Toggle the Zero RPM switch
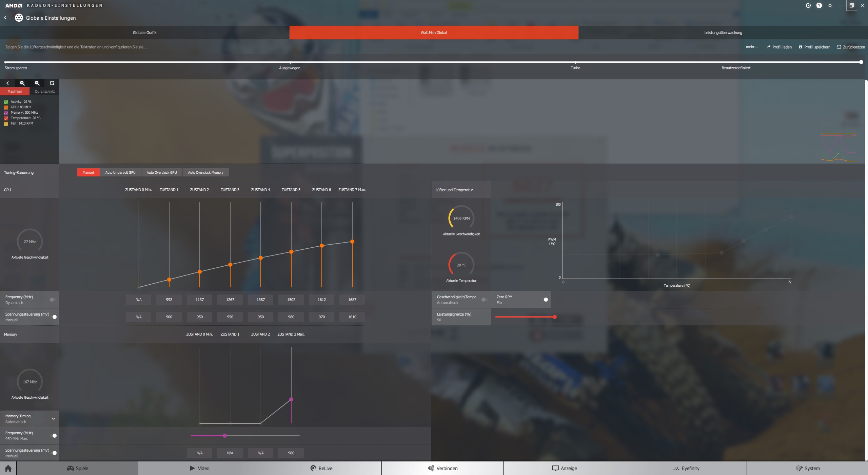 [544, 300]
